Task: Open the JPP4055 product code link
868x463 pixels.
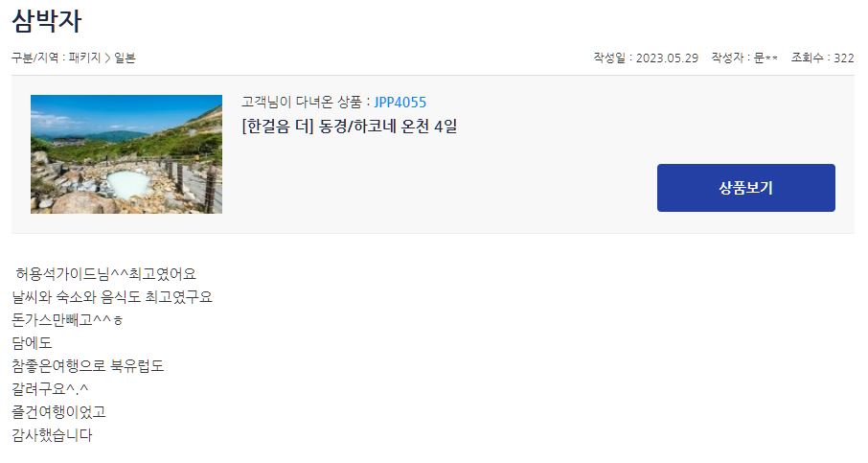Action: tap(400, 103)
